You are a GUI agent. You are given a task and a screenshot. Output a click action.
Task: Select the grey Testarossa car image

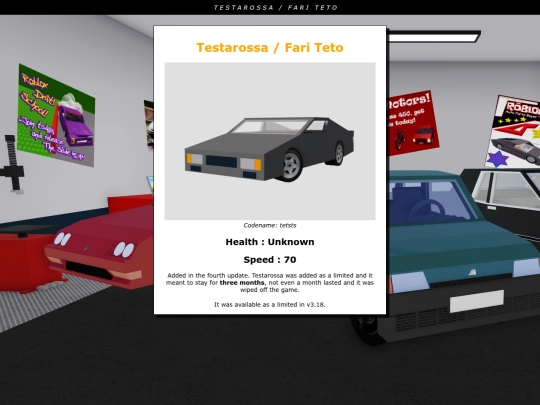pos(270,141)
